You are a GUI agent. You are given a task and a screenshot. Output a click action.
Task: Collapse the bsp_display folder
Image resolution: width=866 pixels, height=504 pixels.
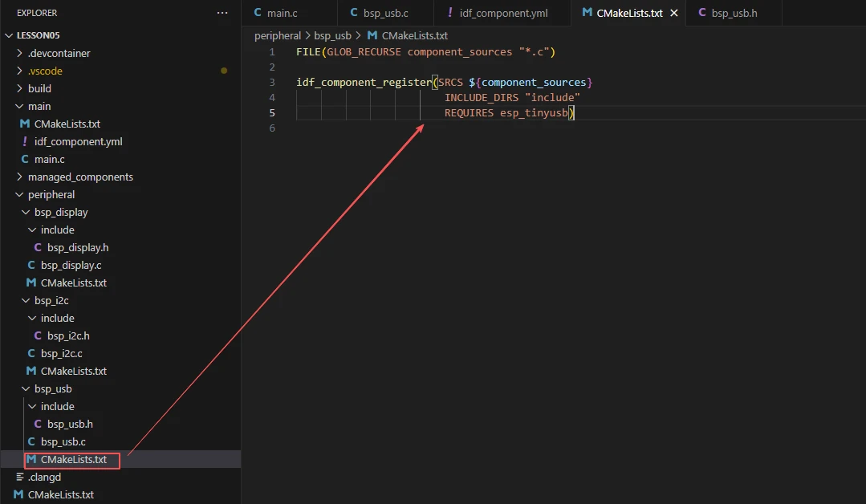[x=61, y=212]
